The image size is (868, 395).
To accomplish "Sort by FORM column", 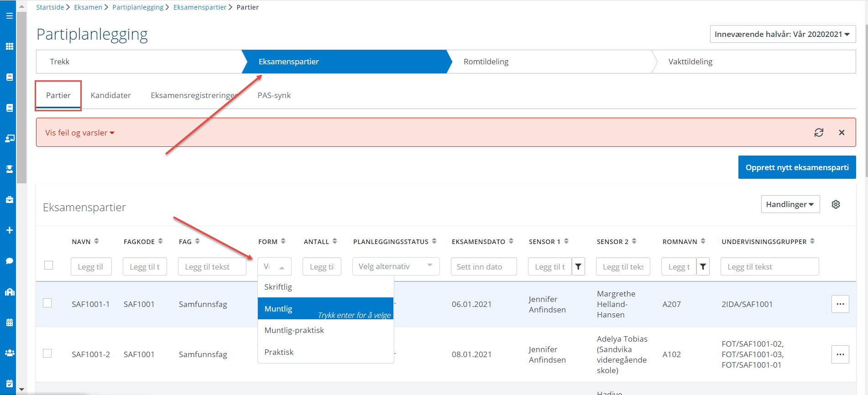I will click(283, 241).
